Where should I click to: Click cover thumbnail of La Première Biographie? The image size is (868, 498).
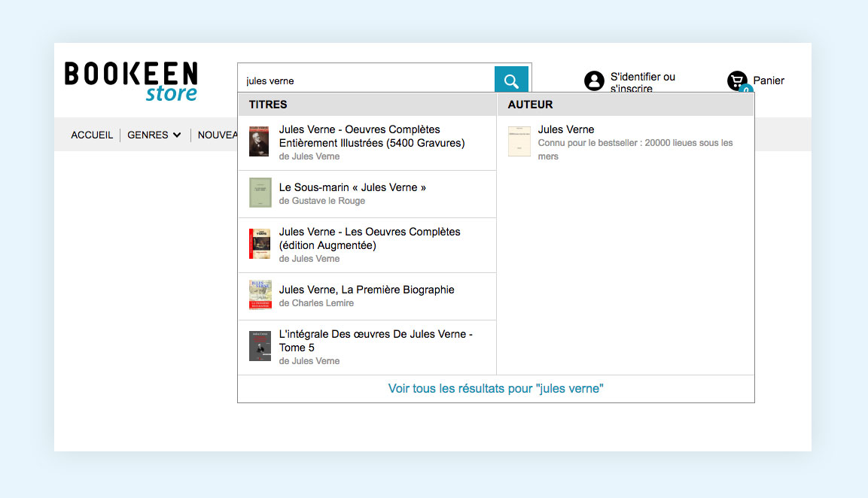point(260,294)
